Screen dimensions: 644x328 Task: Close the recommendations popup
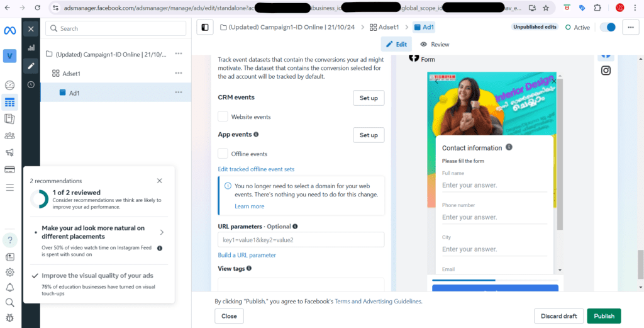click(159, 181)
